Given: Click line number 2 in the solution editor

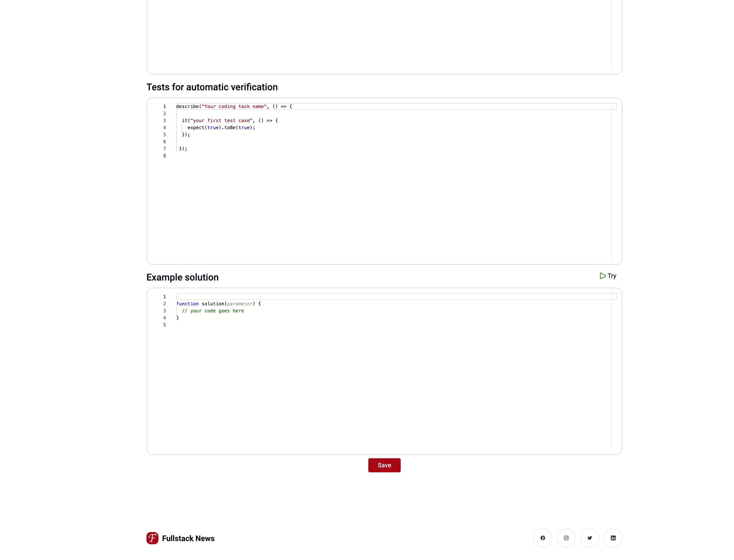Looking at the screenshot, I should (164, 304).
